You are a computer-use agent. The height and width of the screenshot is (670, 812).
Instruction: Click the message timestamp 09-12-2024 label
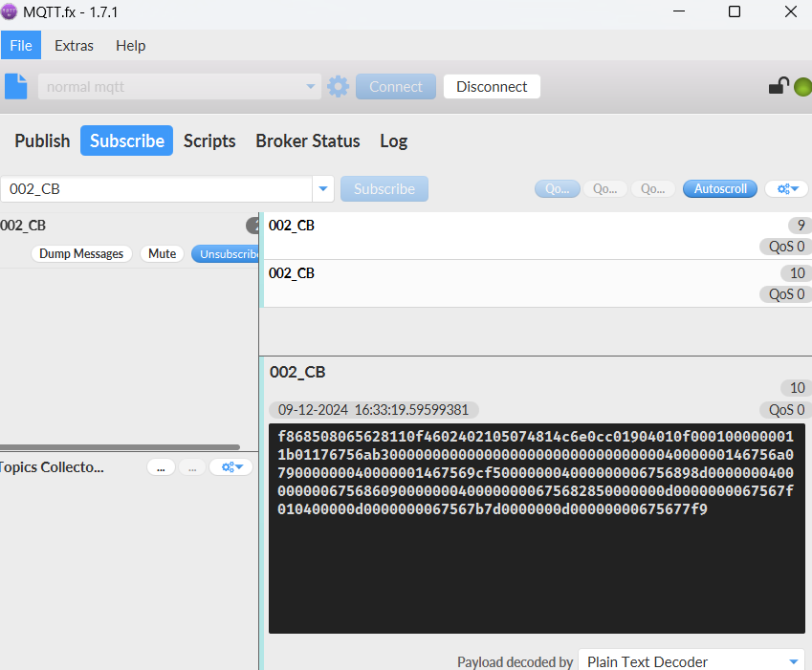pos(373,410)
